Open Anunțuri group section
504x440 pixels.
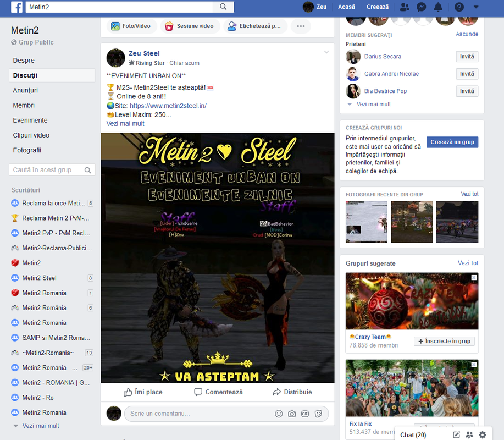pyautogui.click(x=25, y=90)
